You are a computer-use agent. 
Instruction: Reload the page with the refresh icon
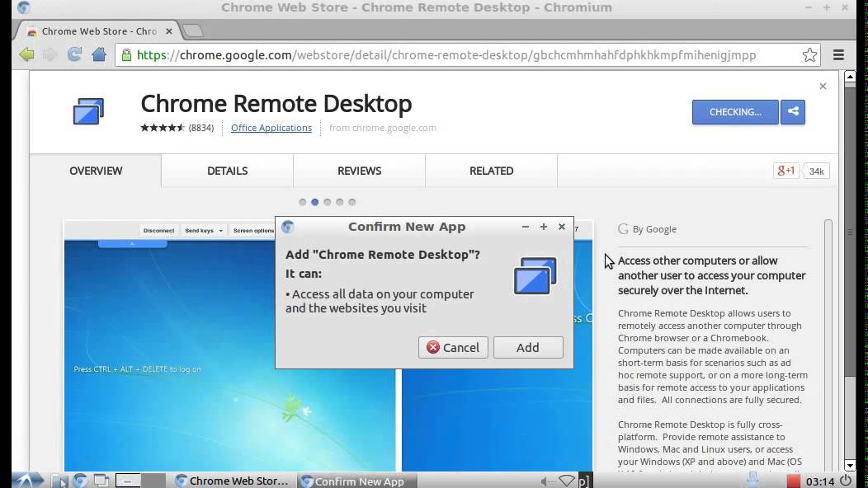point(74,55)
